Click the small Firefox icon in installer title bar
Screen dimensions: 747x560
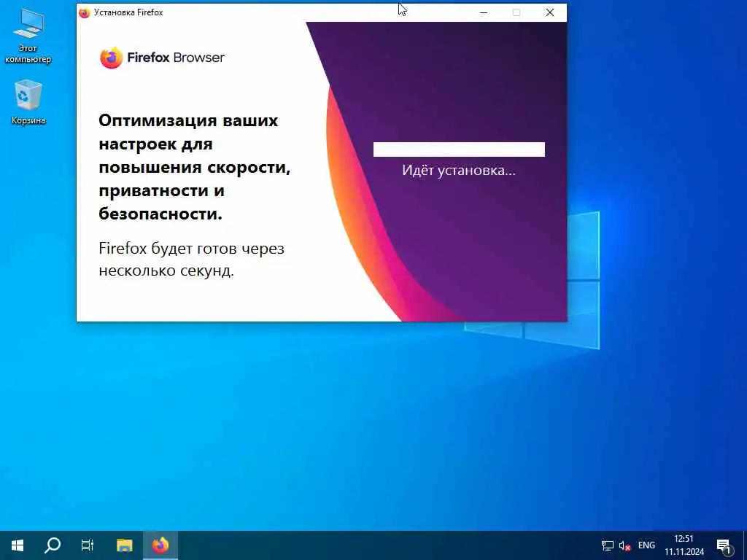[x=85, y=12]
